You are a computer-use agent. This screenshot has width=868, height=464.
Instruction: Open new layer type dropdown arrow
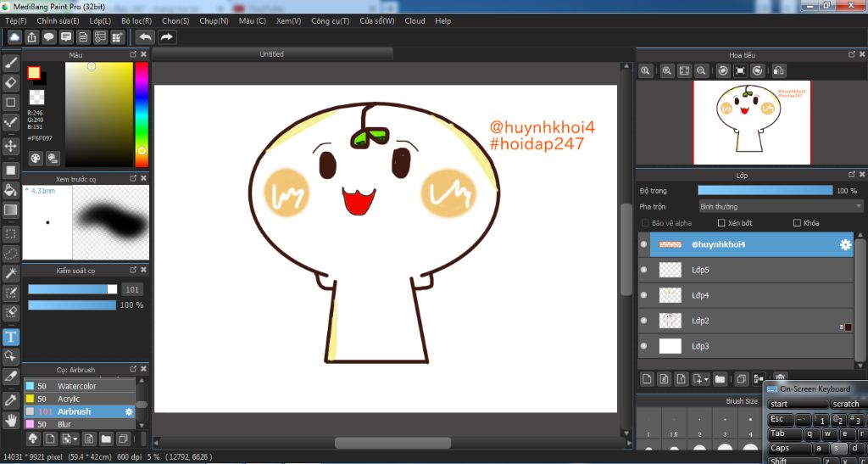coord(707,379)
